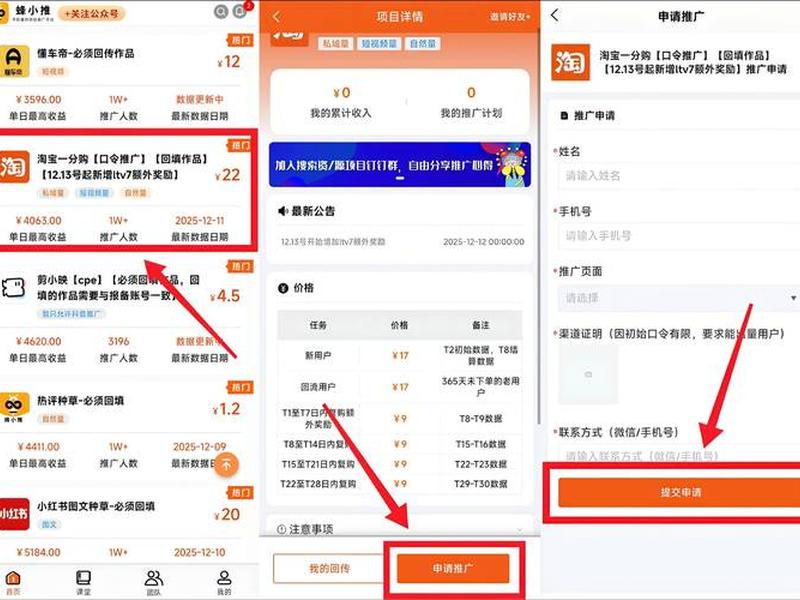This screenshot has width=800, height=600.
Task: Open the DingTalk group banner
Action: coord(400,164)
